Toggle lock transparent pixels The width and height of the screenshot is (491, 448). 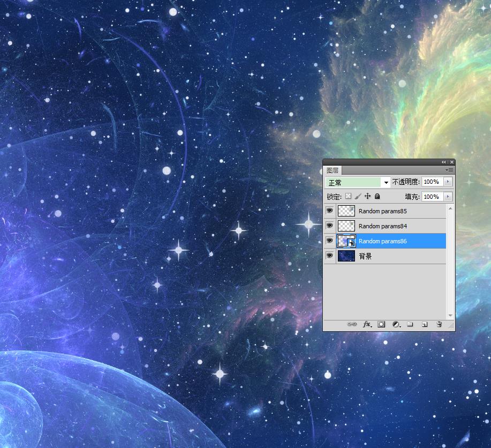coord(348,196)
